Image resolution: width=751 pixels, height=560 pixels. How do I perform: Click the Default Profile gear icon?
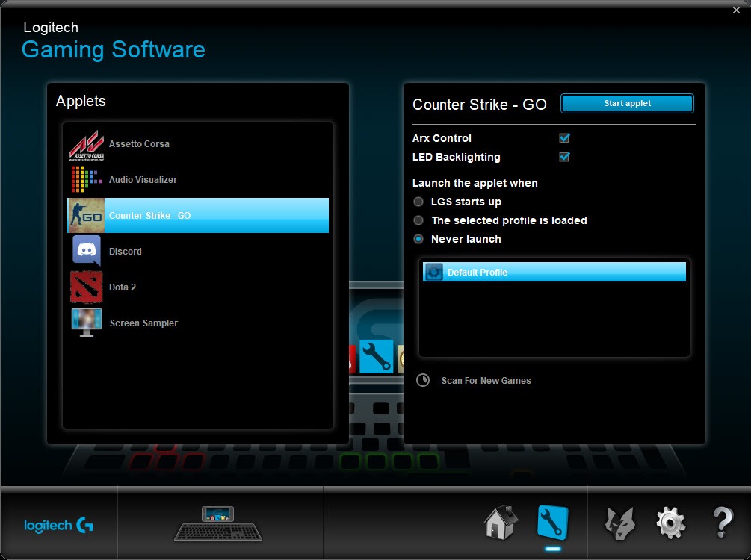tap(434, 272)
